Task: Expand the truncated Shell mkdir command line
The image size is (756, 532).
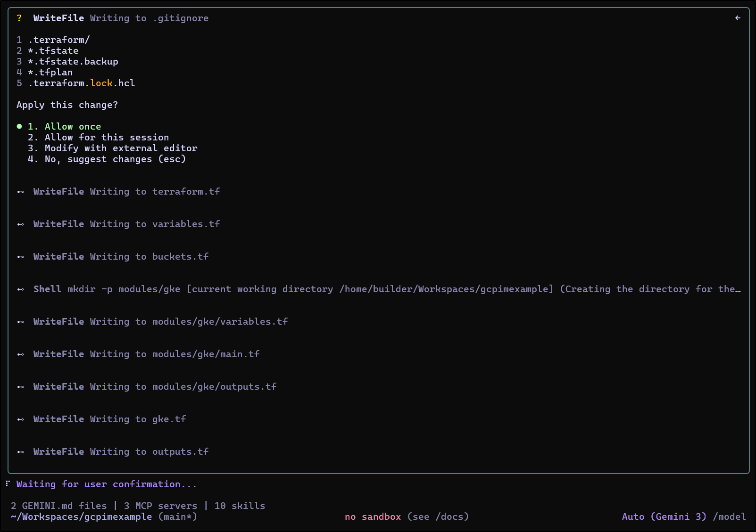Action: click(387, 289)
